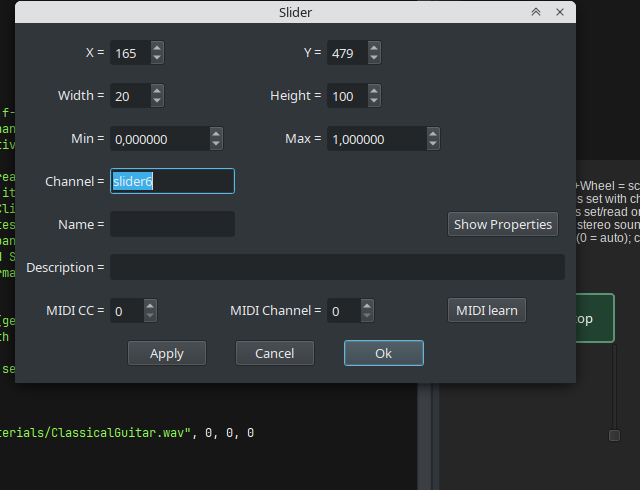Confirm with the Ok button
Image resolution: width=640 pixels, height=490 pixels.
point(384,353)
